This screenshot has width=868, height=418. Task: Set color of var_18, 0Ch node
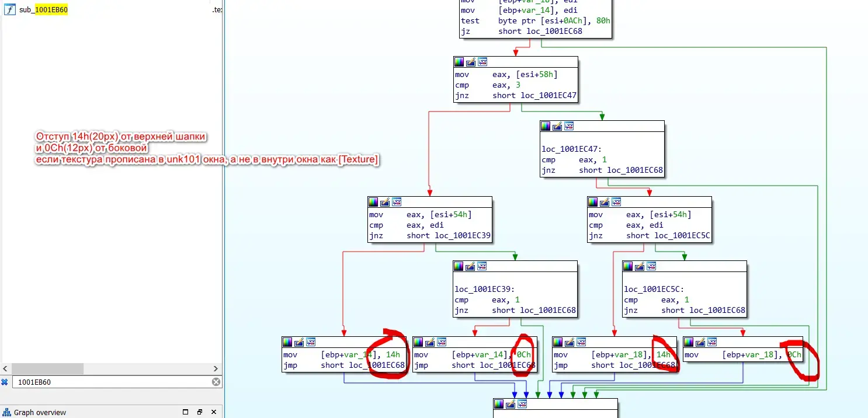[x=689, y=342]
